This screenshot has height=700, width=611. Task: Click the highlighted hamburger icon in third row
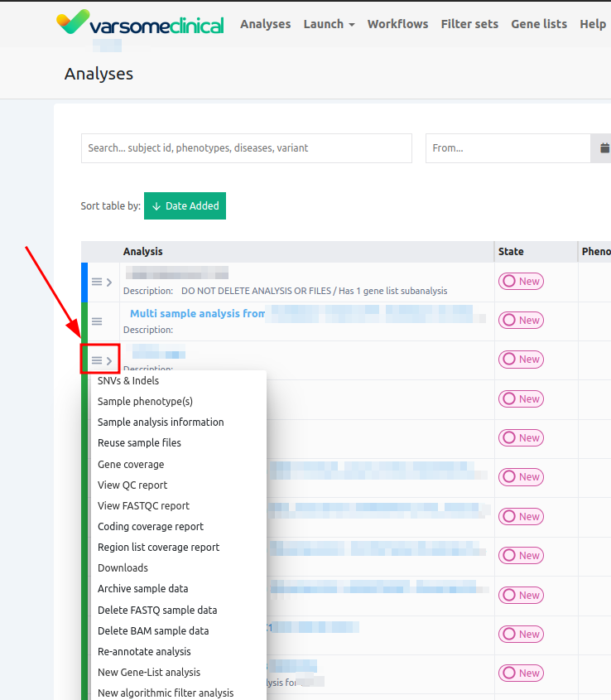[x=97, y=360]
